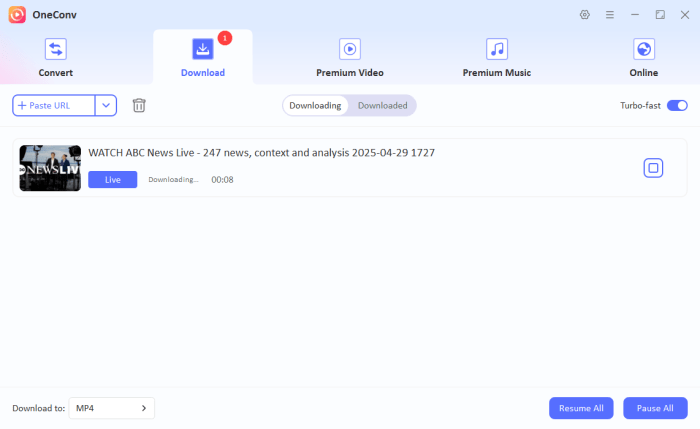Stop the ABC News Live download
The image size is (700, 429).
click(x=653, y=168)
